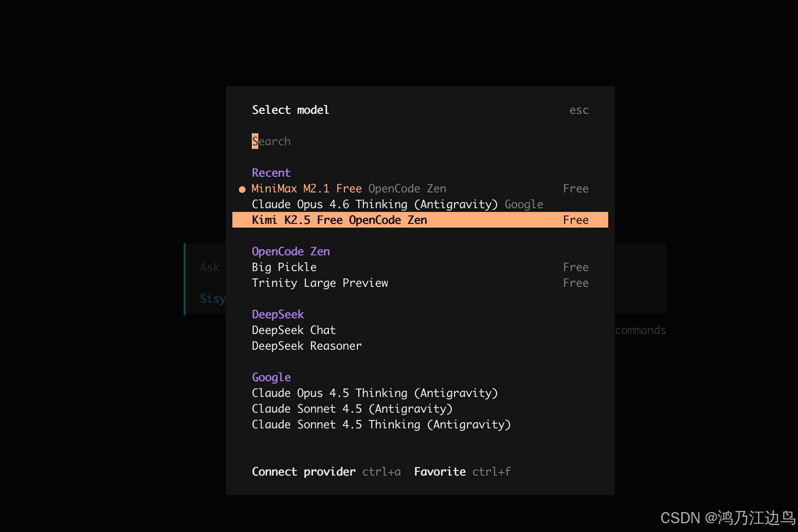Select MiniMax M2.1 Free model
The width and height of the screenshot is (798, 532).
click(x=420, y=189)
